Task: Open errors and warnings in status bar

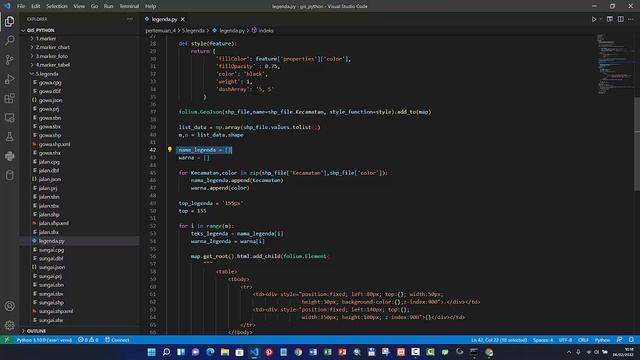Action: click(x=88, y=340)
